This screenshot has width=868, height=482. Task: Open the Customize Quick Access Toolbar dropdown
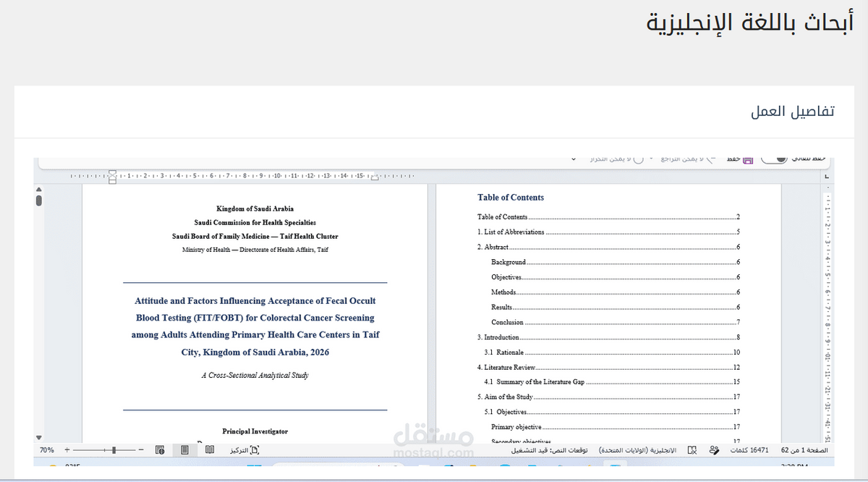click(x=574, y=158)
